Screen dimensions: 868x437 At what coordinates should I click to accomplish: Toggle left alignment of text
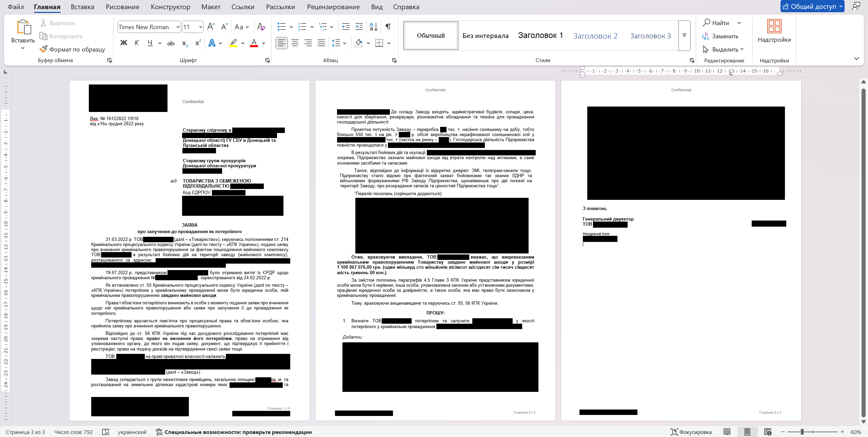point(282,43)
